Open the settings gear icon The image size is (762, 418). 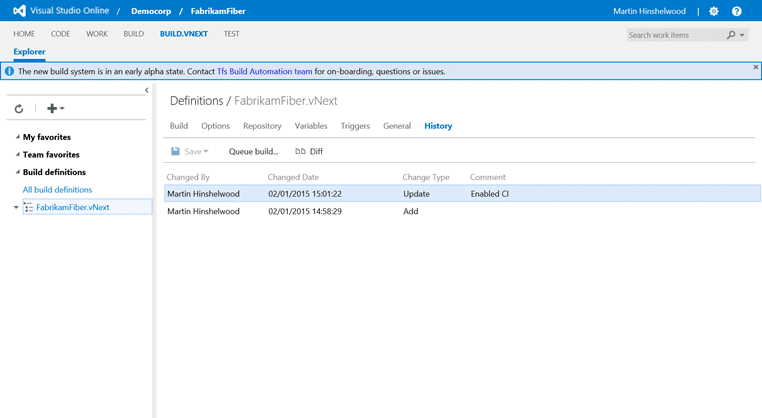tap(713, 11)
